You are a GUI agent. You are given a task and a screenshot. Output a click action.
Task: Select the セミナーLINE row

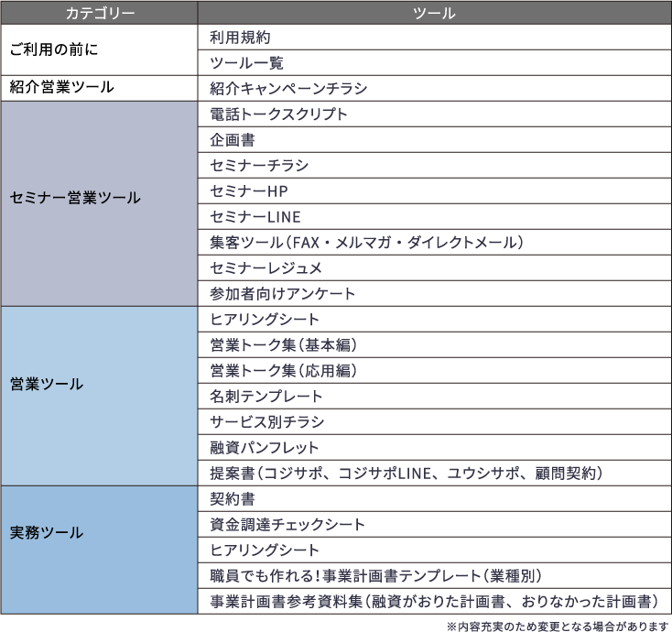[435, 217]
